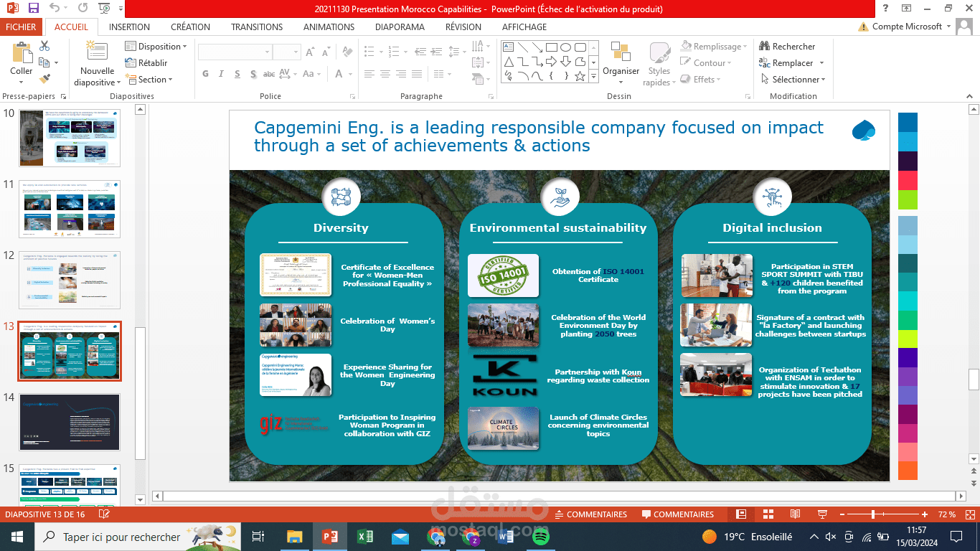Toggle bold formatting G
980x551 pixels.
(205, 74)
